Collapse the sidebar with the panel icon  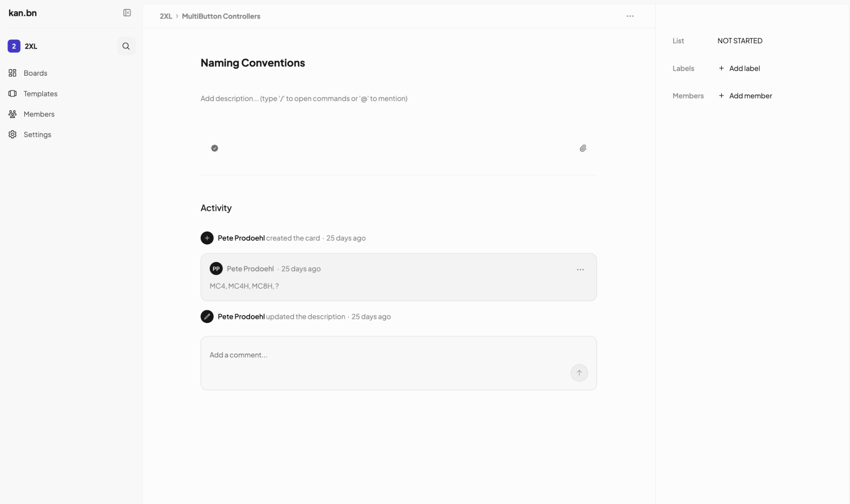click(x=127, y=13)
